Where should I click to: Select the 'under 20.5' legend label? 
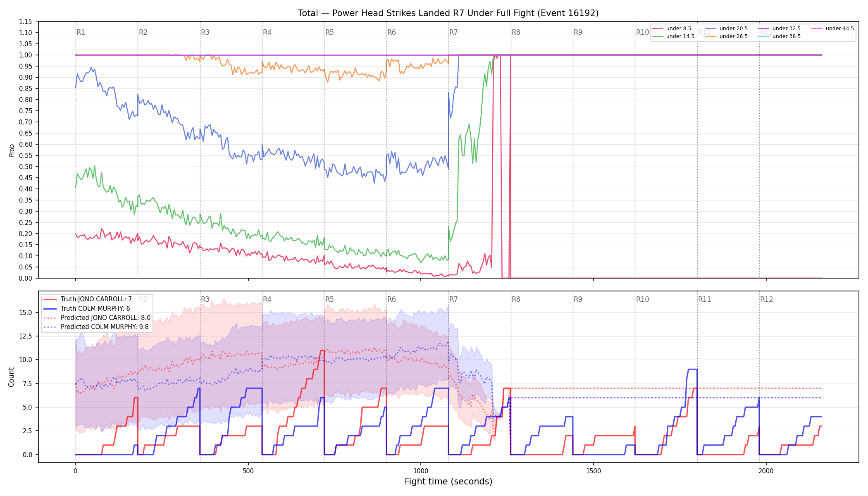click(x=733, y=29)
